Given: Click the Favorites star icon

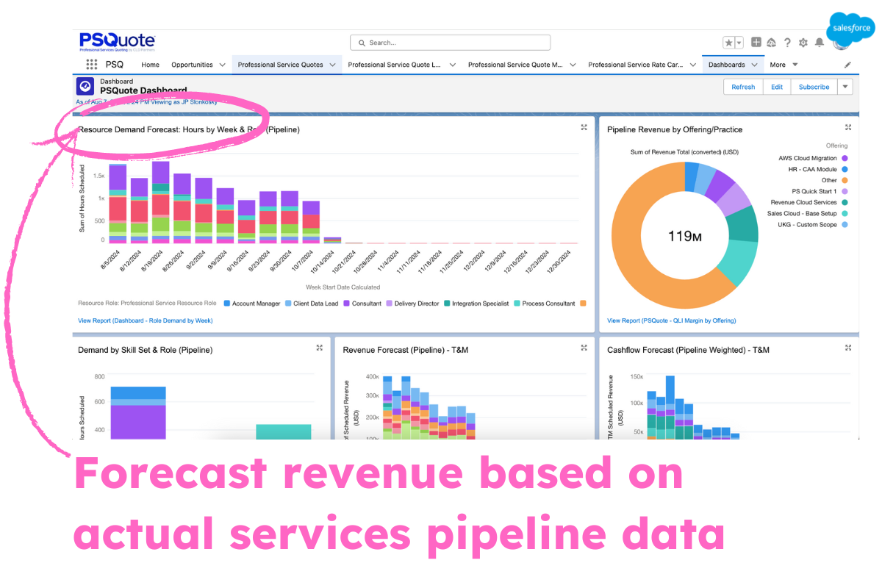Looking at the screenshot, I should [728, 43].
